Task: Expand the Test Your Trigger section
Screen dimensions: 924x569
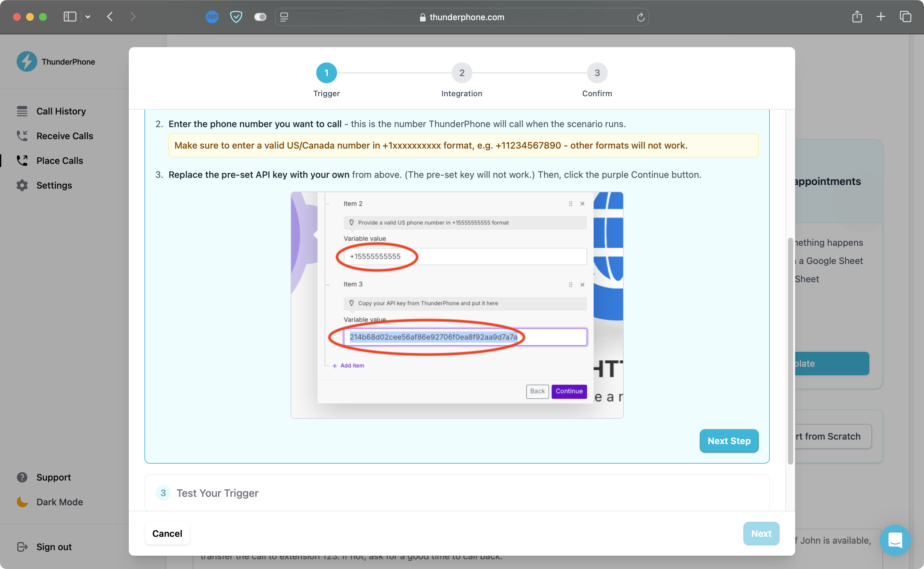Action: click(457, 493)
